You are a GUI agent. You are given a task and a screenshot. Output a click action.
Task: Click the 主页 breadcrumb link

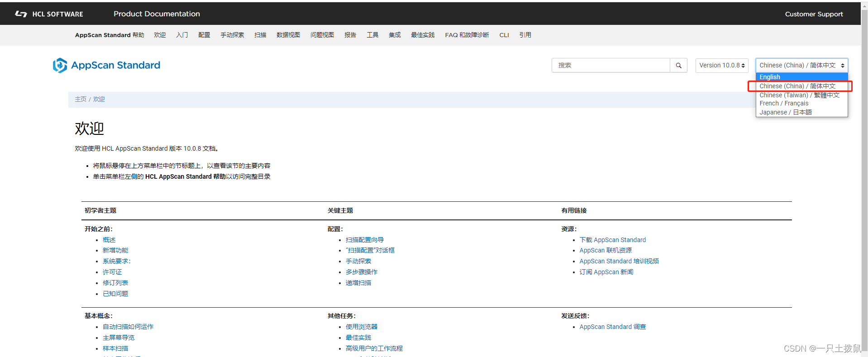pyautogui.click(x=81, y=99)
